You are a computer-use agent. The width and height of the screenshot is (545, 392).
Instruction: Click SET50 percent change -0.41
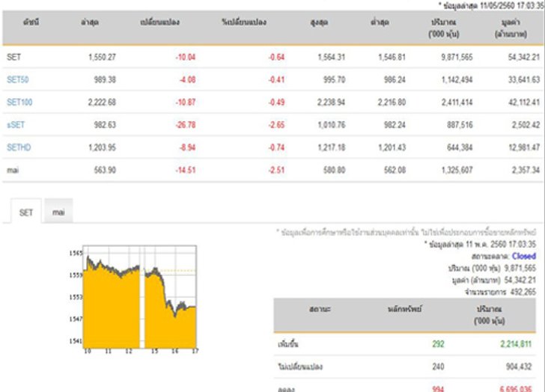click(x=276, y=79)
